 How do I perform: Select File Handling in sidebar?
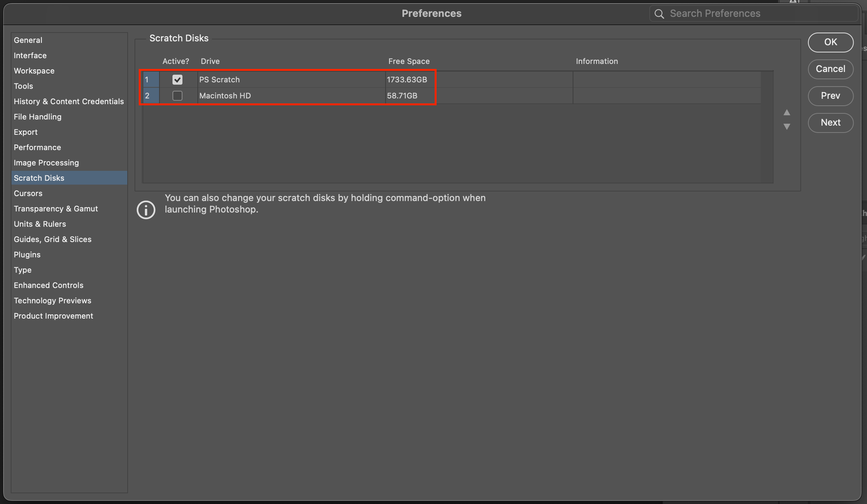pyautogui.click(x=38, y=117)
